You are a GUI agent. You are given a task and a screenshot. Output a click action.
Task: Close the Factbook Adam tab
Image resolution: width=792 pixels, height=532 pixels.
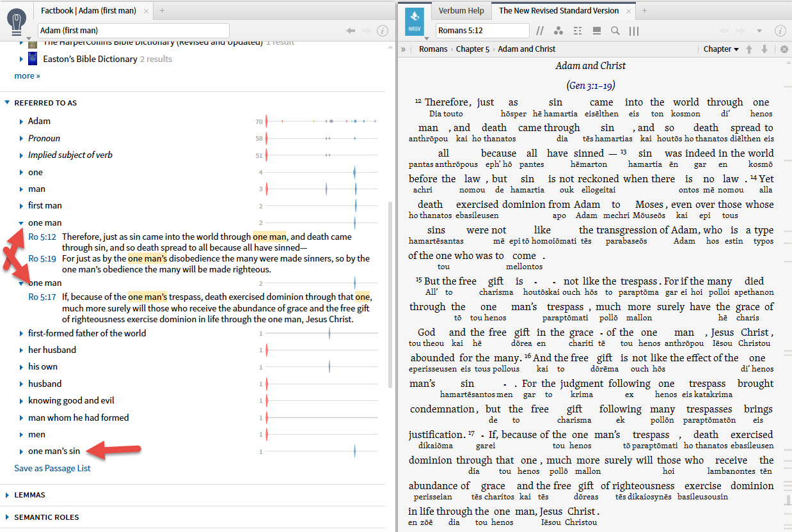click(147, 11)
